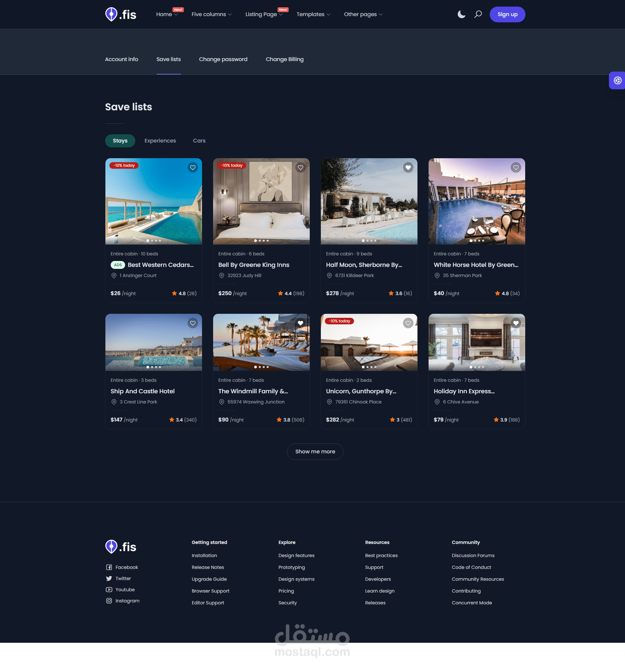Image resolution: width=625 pixels, height=672 pixels.
Task: Toggle heart on Ship And Castle Hotel
Action: 193,323
